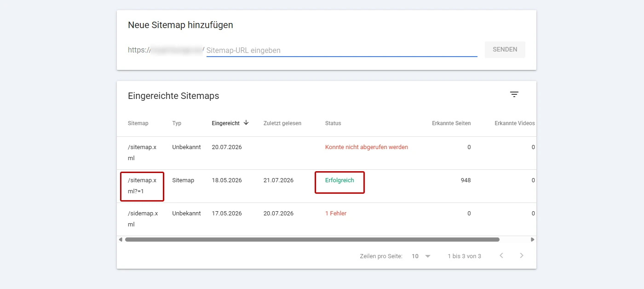Click the Status column header
The height and width of the screenshot is (289, 644).
point(333,123)
